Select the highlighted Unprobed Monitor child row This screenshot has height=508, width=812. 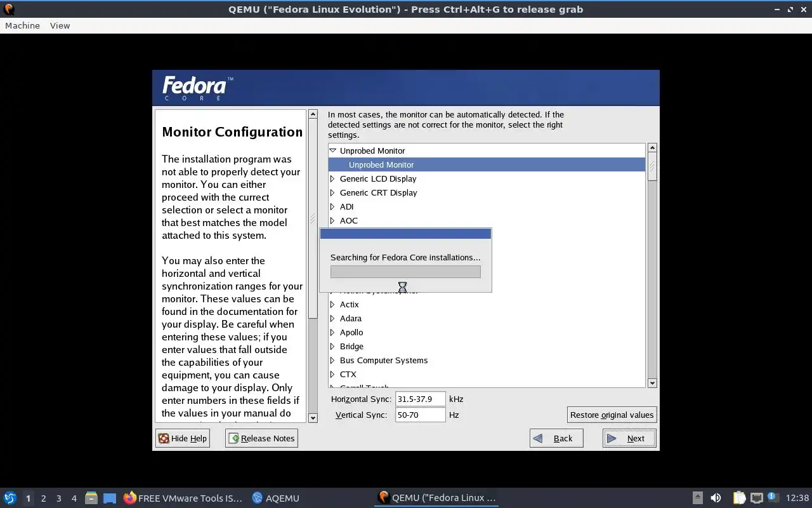tap(487, 164)
